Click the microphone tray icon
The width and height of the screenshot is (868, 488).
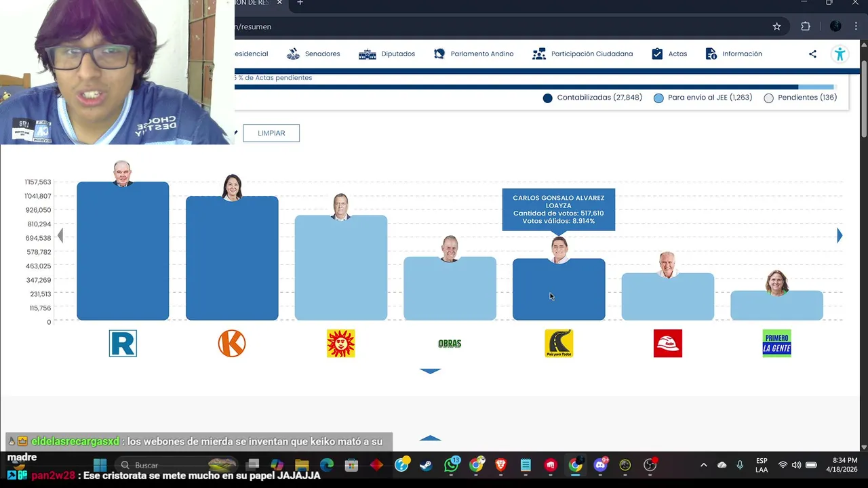[x=740, y=465]
